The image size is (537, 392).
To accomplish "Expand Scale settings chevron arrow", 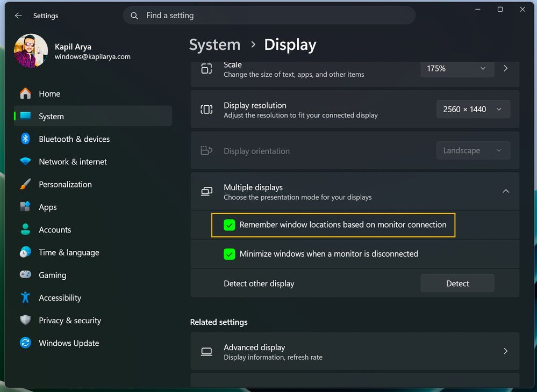I will click(x=505, y=69).
